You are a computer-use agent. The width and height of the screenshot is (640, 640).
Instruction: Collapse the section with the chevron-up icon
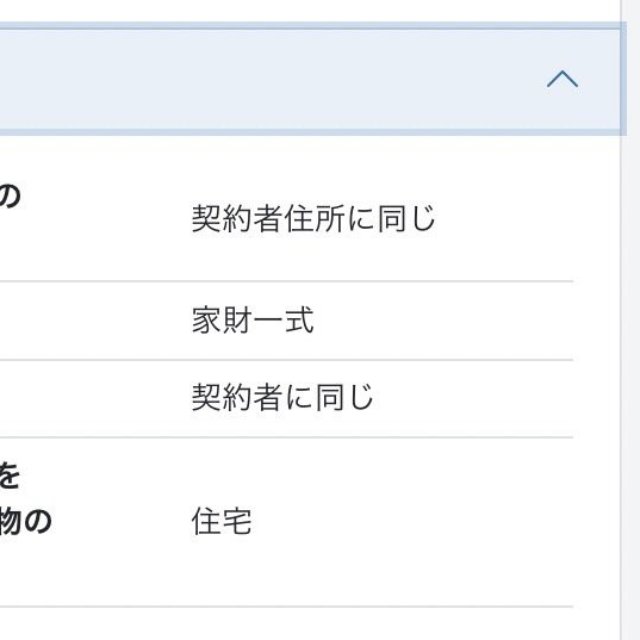tap(562, 79)
